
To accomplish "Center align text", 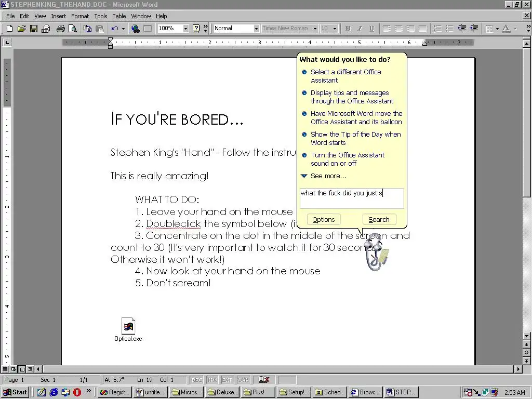I will pos(398,29).
